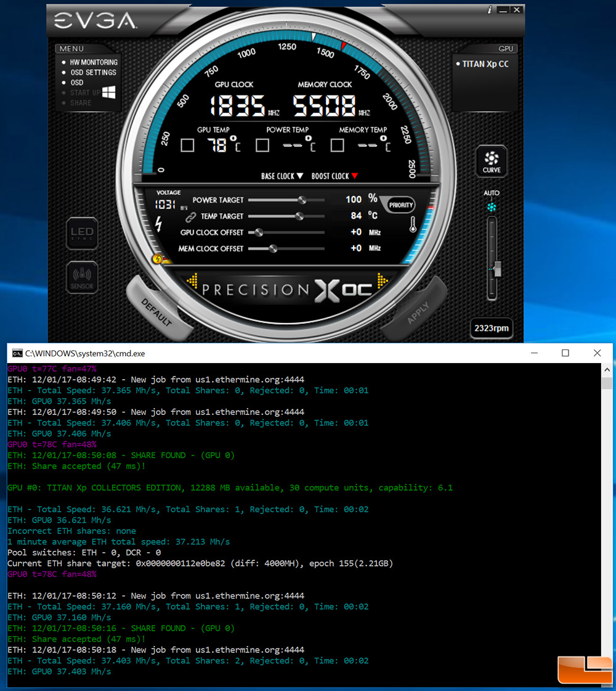Open the SENSOR panel
This screenshot has height=691, width=616.
pyautogui.click(x=82, y=277)
